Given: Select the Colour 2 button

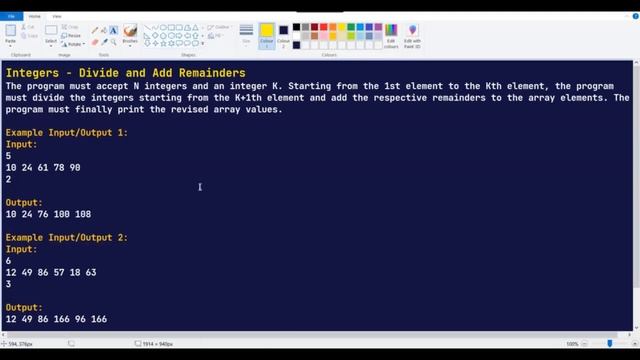Looking at the screenshot, I should (283, 36).
